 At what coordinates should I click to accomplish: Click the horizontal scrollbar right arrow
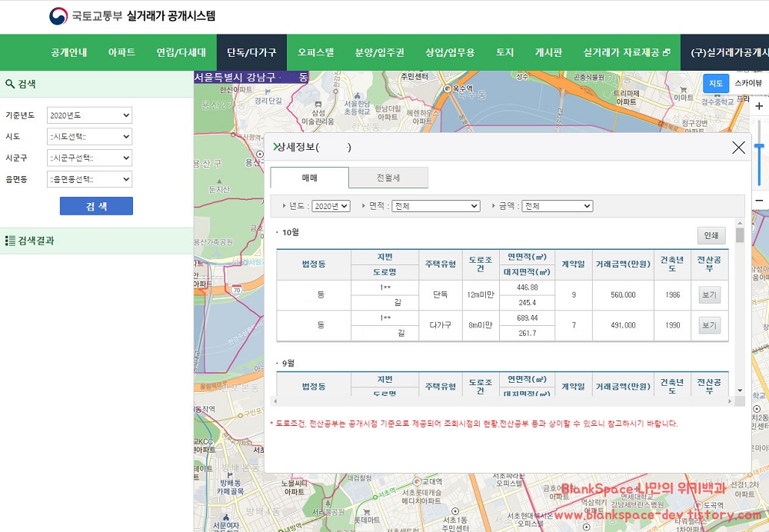tap(730, 401)
